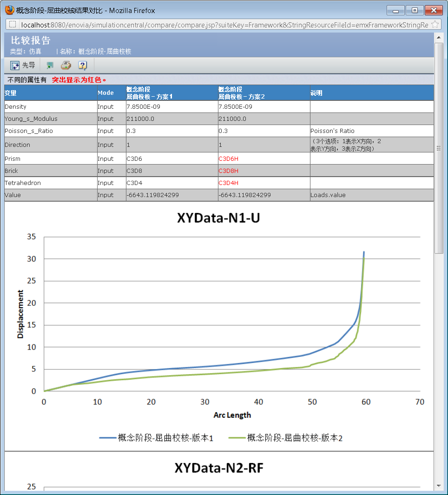Select the Young_s_Modulus variable cell
This screenshot has width=448, height=495.
coord(51,119)
